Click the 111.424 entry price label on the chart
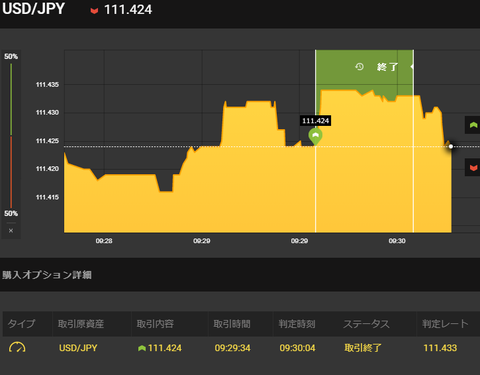This screenshot has height=375, width=480. tap(316, 121)
